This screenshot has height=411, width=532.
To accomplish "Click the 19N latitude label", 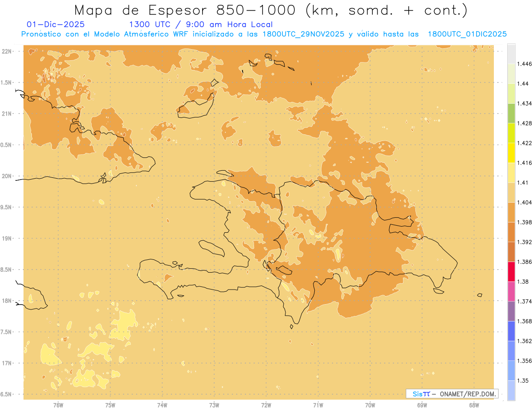I will (x=7, y=238).
